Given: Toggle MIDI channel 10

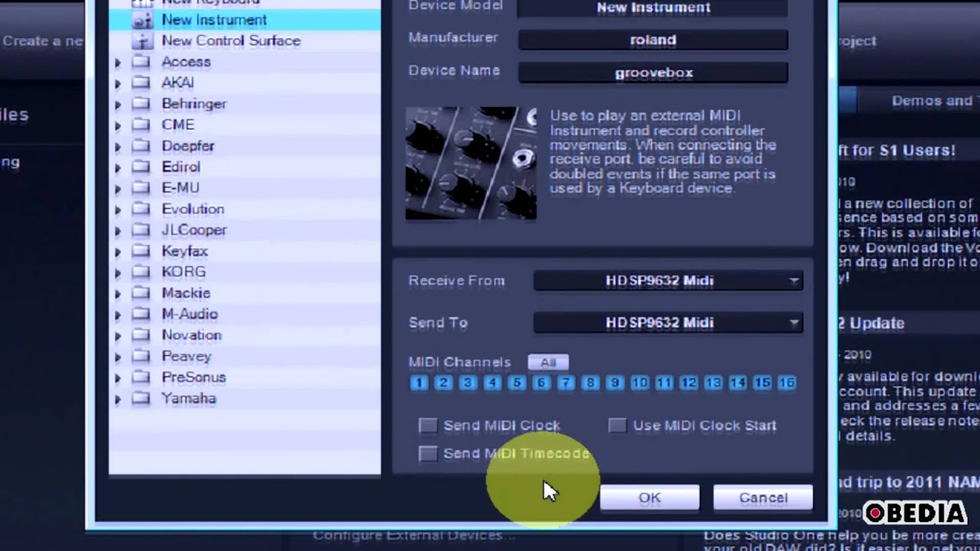Looking at the screenshot, I should point(639,383).
